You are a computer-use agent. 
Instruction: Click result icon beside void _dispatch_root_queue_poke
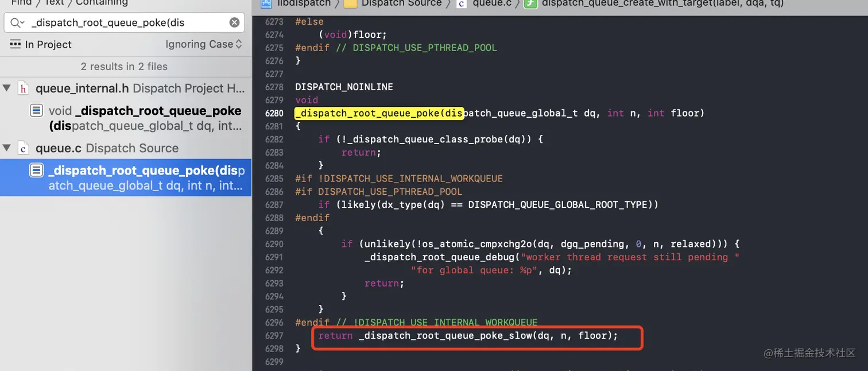point(37,110)
